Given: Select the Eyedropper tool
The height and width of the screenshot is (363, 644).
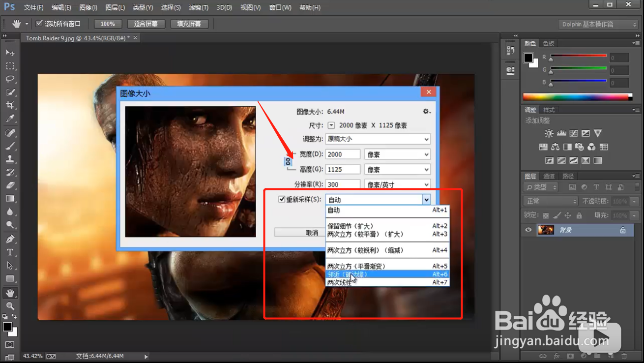Looking at the screenshot, I should tap(10, 119).
